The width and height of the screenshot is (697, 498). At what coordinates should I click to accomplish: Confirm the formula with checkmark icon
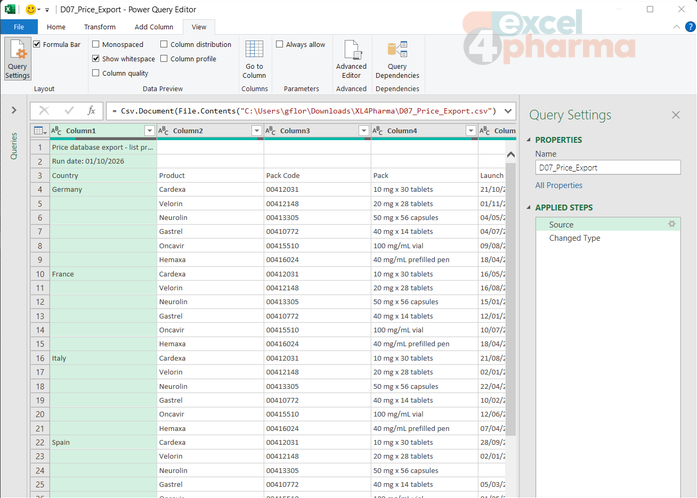point(69,110)
